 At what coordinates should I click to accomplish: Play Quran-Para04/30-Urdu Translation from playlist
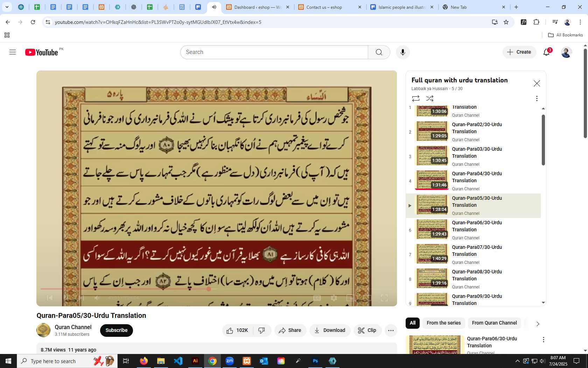(473, 181)
